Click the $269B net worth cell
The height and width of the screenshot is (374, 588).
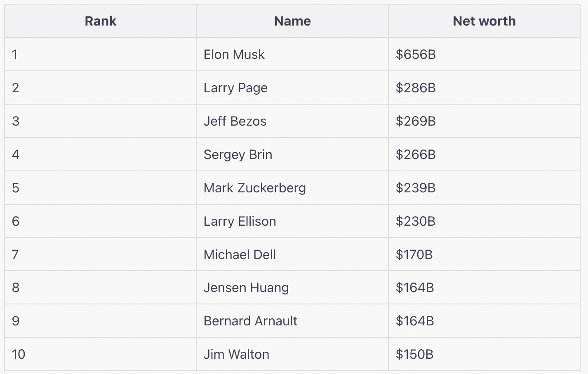[416, 121]
